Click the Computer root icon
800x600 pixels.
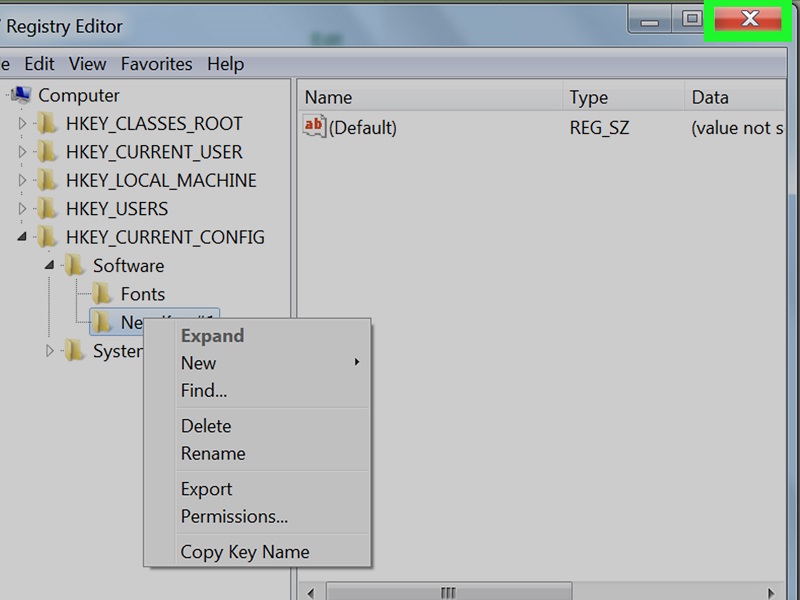pyautogui.click(x=21, y=95)
